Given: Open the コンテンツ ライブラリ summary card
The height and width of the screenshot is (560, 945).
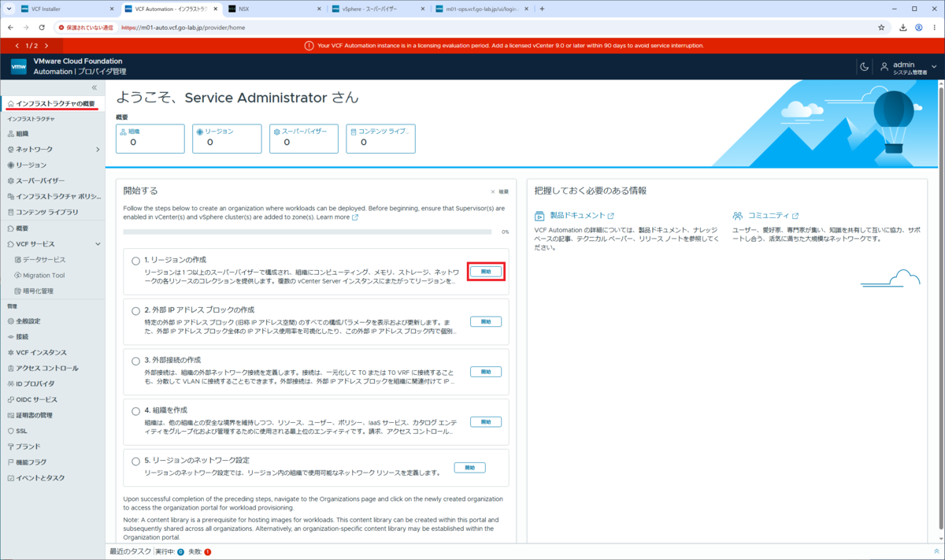Looking at the screenshot, I should [x=381, y=138].
